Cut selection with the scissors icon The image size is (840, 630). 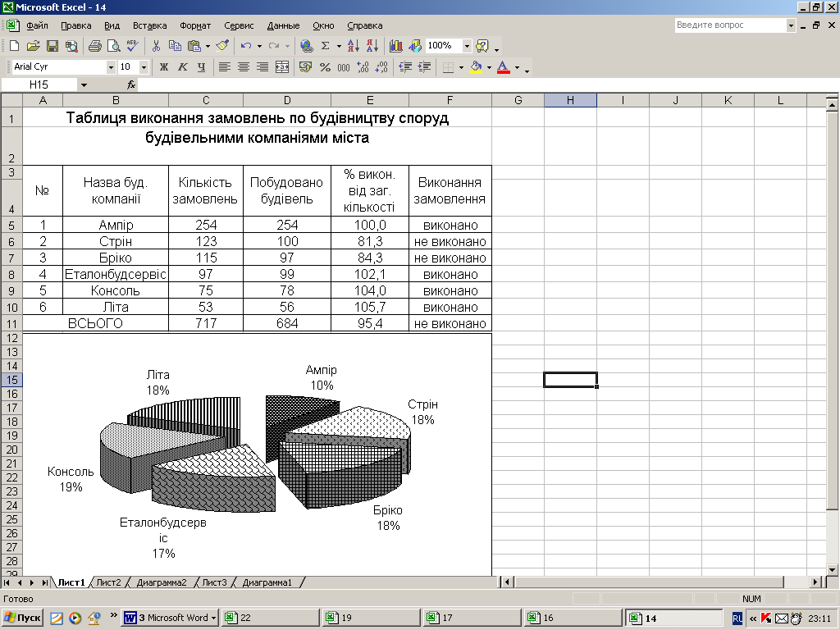pos(156,46)
